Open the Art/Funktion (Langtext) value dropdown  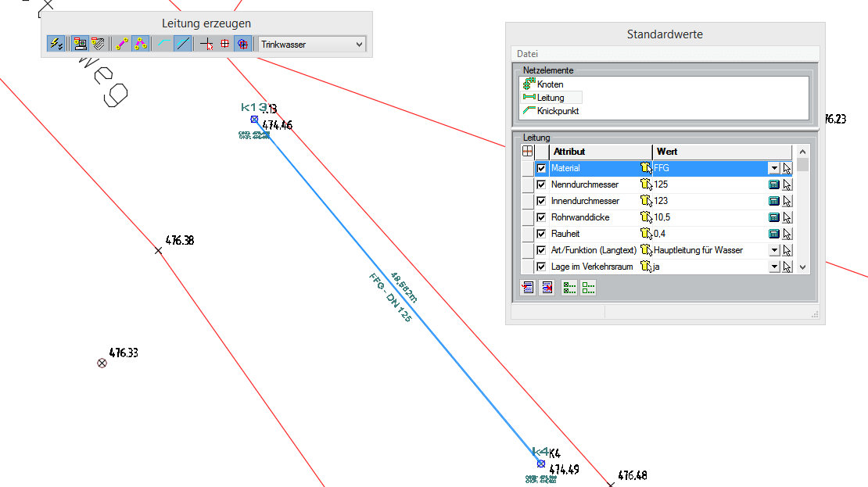tap(773, 250)
